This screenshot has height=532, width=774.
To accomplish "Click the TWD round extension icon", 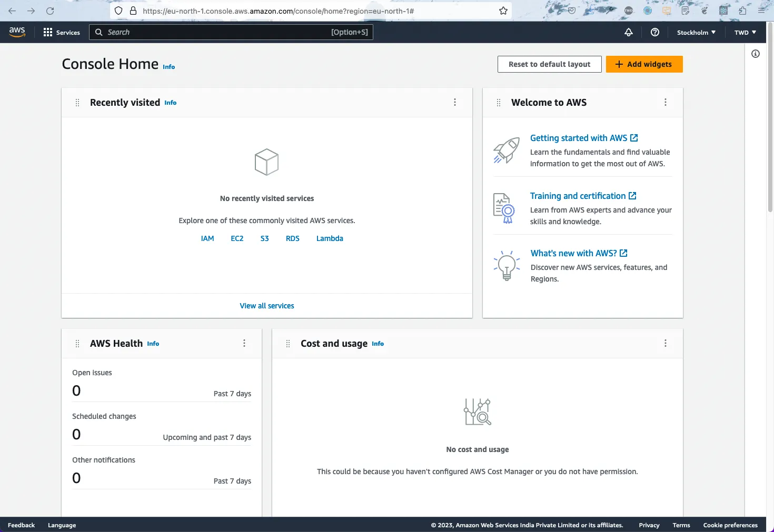I will point(629,11).
